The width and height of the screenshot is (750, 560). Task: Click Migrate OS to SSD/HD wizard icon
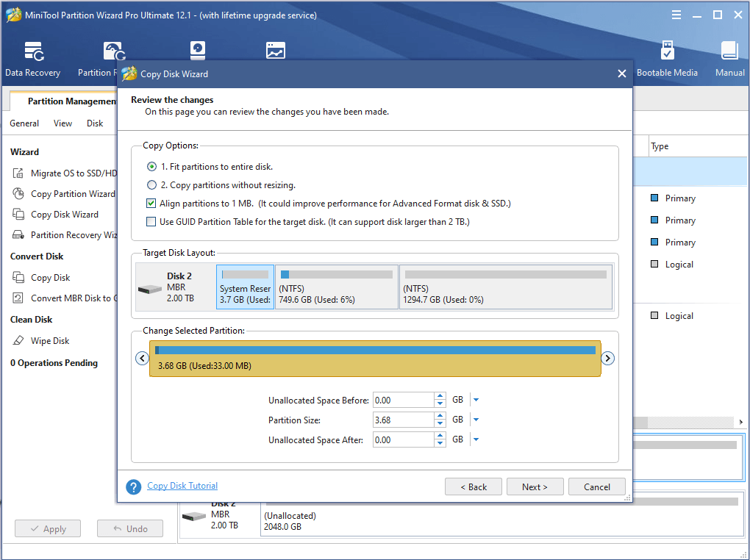[x=18, y=173]
